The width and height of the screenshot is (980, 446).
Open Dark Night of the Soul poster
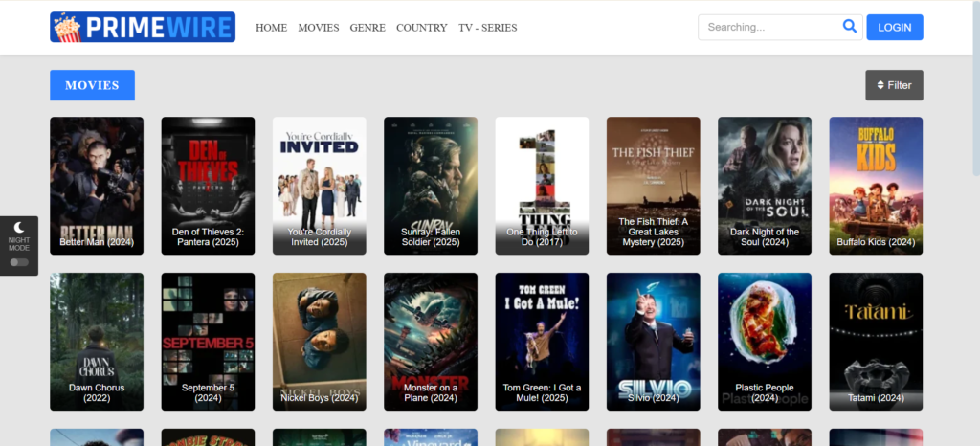coord(765,186)
